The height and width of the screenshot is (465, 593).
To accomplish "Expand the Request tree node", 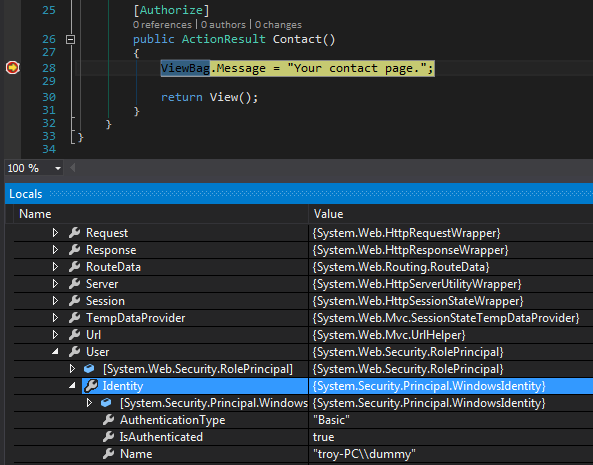I will 55,232.
